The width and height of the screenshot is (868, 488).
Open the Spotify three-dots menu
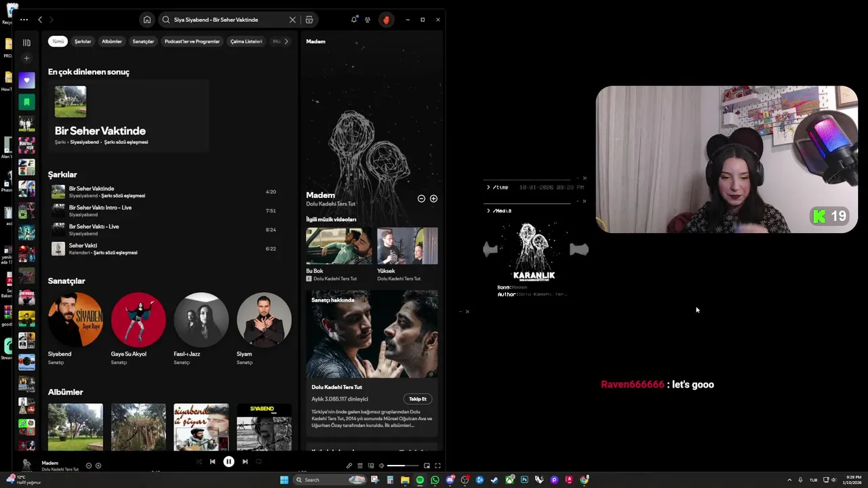pos(24,20)
